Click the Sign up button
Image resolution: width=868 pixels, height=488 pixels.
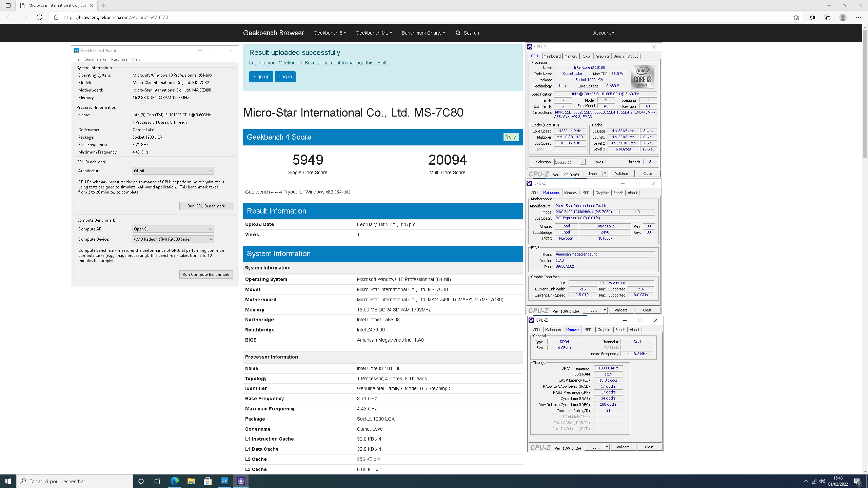[261, 77]
